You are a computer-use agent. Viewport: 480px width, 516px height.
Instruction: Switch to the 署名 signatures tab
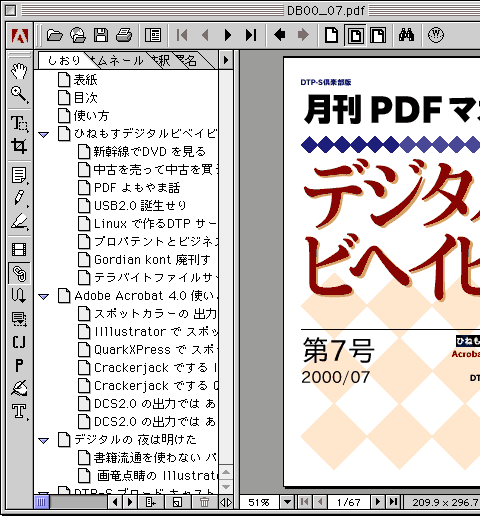point(187,60)
